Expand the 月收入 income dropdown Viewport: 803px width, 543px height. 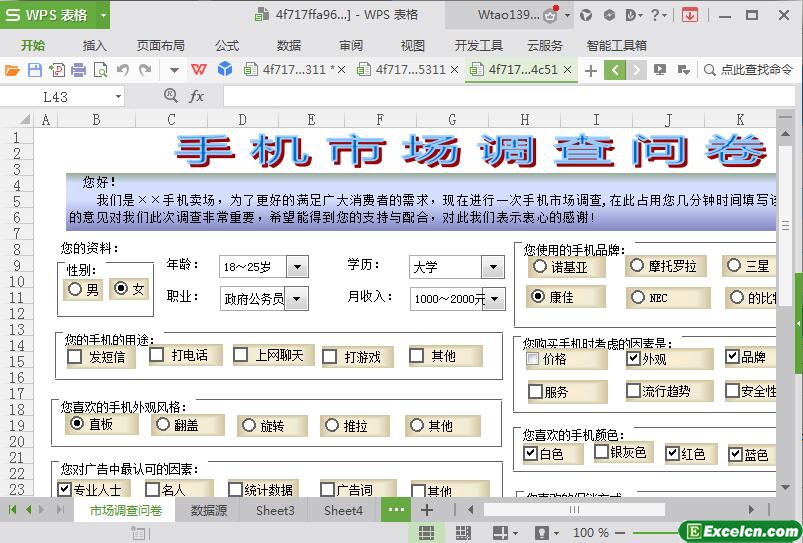[494, 299]
